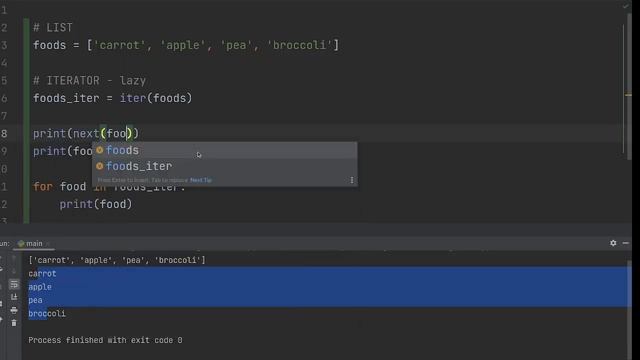Click the printed list output line in console
This screenshot has height=360, width=640.
coord(117,260)
